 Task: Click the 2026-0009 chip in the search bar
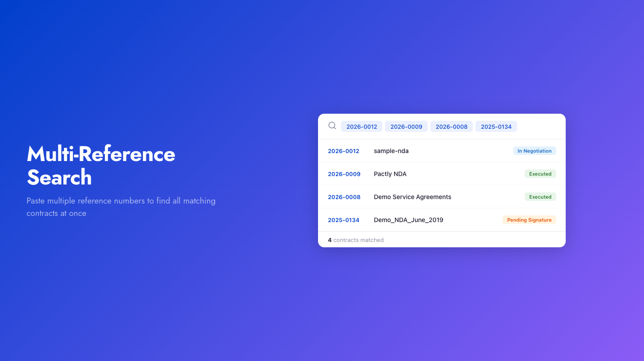click(x=406, y=126)
